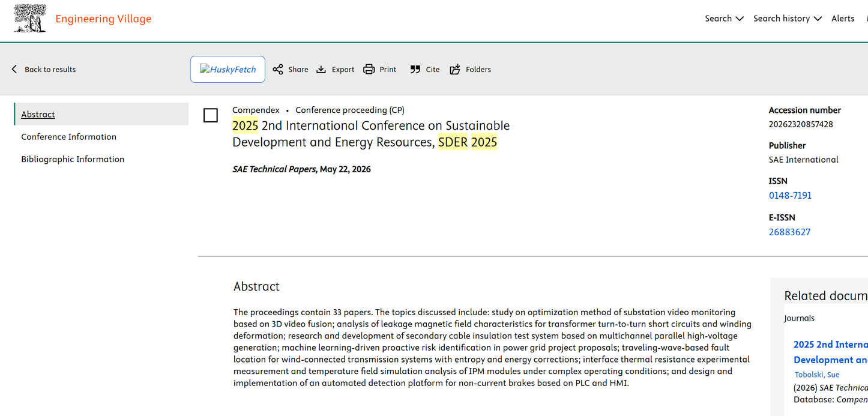868x416 pixels.
Task: Open the Engineering Village home link
Action: [x=103, y=19]
